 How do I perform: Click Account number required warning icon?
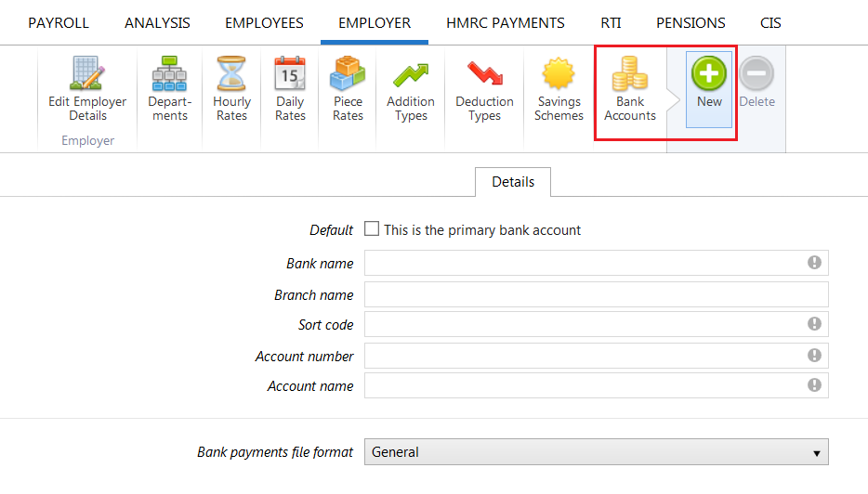pyautogui.click(x=814, y=355)
